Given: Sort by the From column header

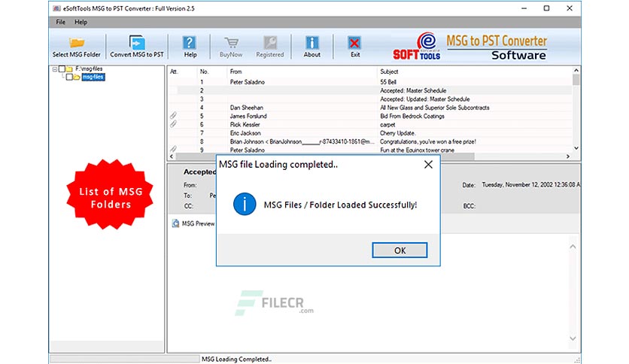Looking at the screenshot, I should pyautogui.click(x=236, y=71).
